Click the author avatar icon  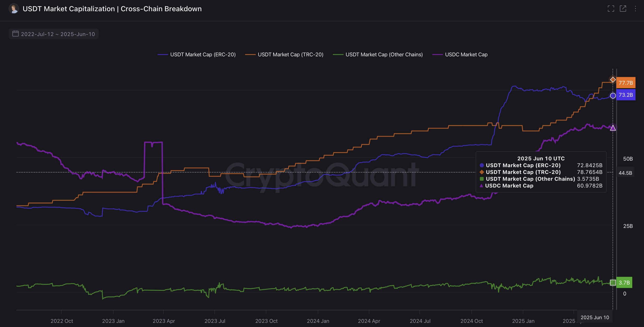(x=14, y=9)
